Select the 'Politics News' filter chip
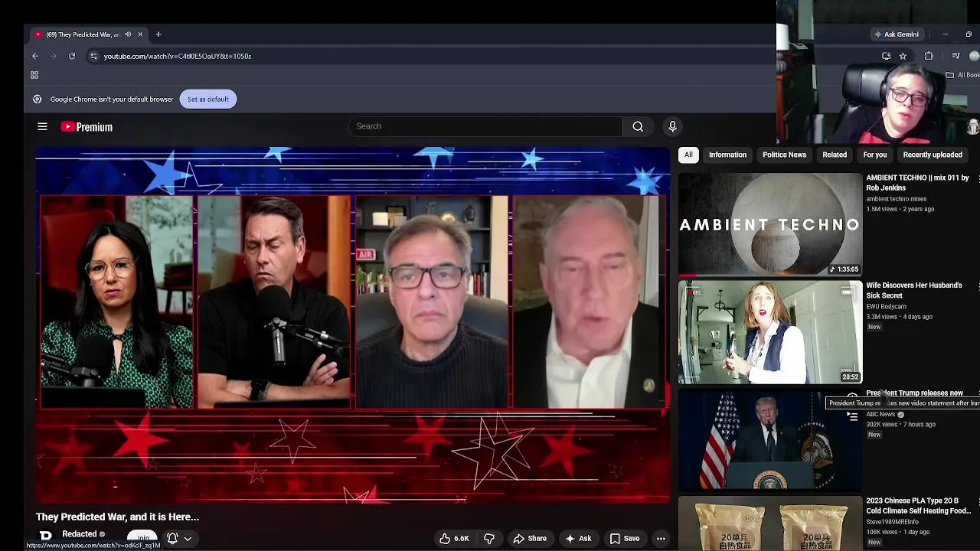Viewport: 980px width, 551px height. coord(784,155)
